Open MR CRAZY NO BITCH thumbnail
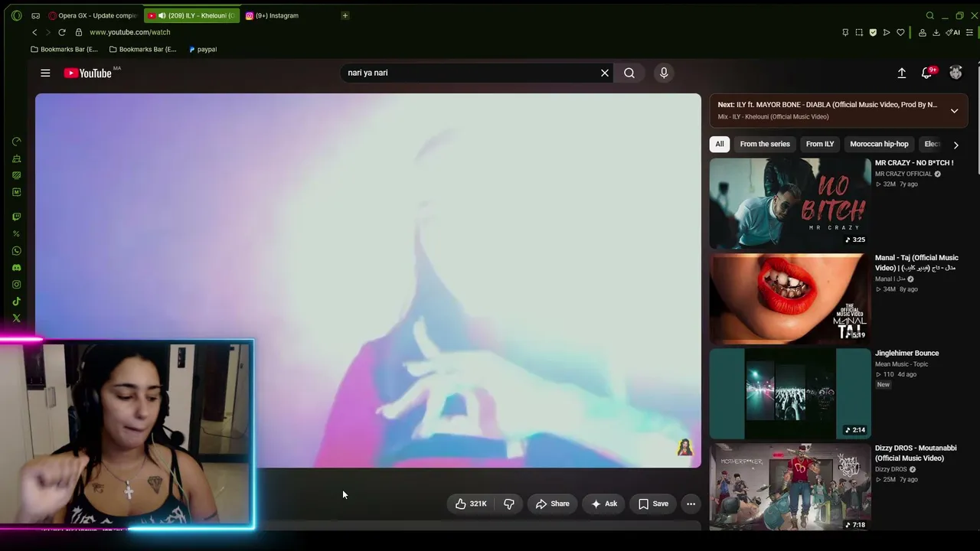Viewport: 980px width, 551px height. coord(790,203)
